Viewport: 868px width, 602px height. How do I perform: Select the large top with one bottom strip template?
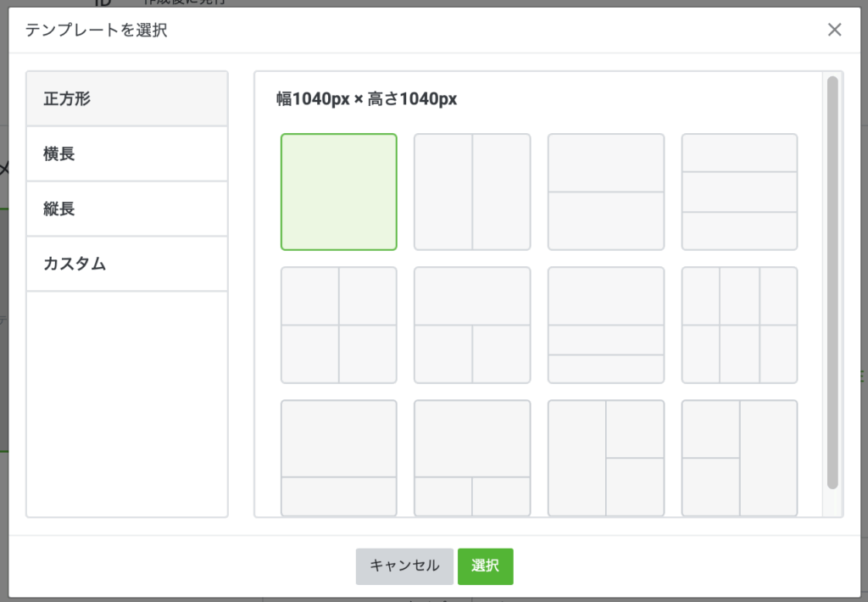(338, 458)
